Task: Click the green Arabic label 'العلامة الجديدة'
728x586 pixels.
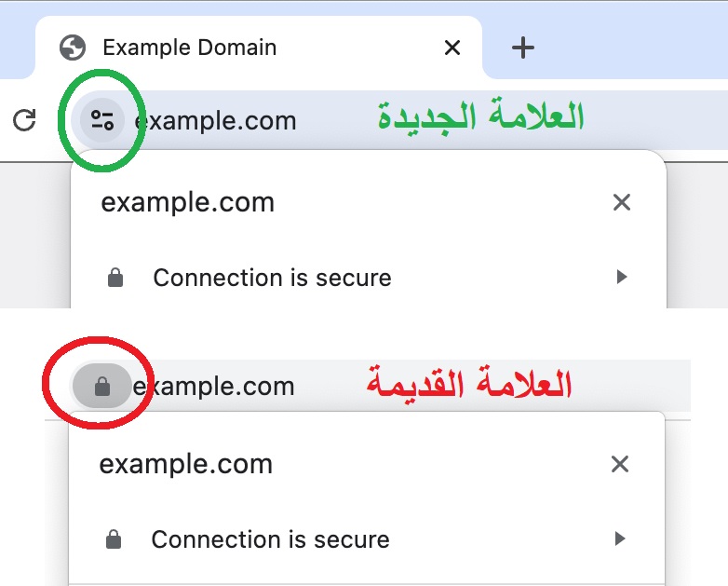Action: pyautogui.click(x=480, y=117)
